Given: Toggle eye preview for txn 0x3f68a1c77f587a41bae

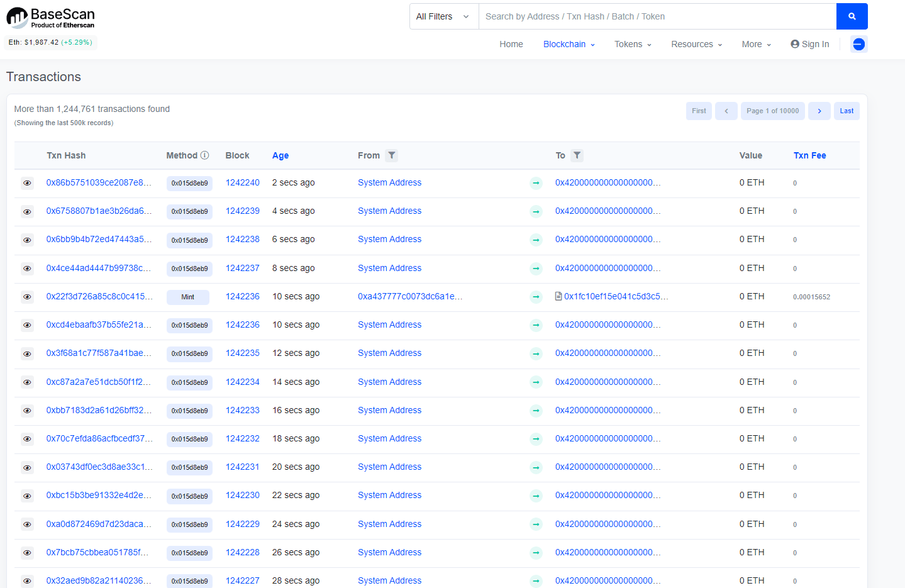Looking at the screenshot, I should pos(27,353).
